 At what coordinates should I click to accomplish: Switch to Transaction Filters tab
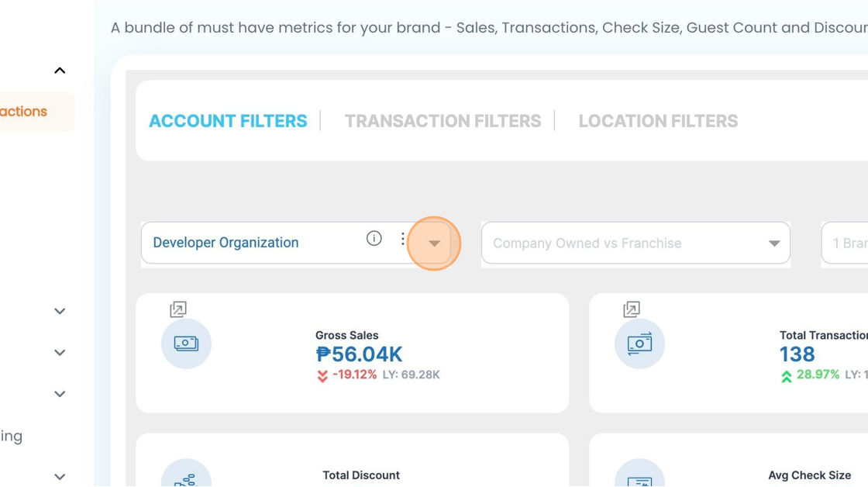pyautogui.click(x=443, y=121)
